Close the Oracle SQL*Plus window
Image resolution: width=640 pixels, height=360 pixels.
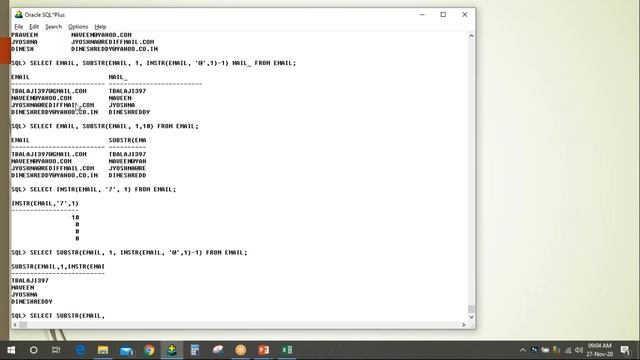click(464, 15)
